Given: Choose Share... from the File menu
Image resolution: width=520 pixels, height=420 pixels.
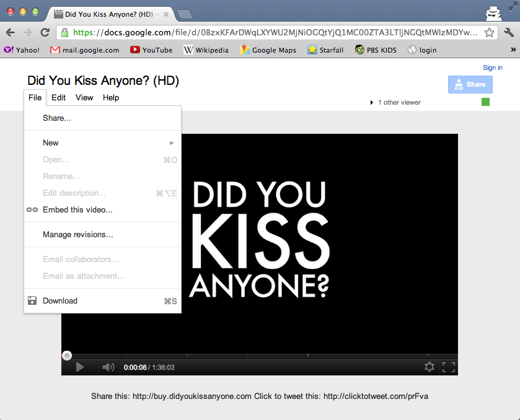Looking at the screenshot, I should (x=103, y=118).
